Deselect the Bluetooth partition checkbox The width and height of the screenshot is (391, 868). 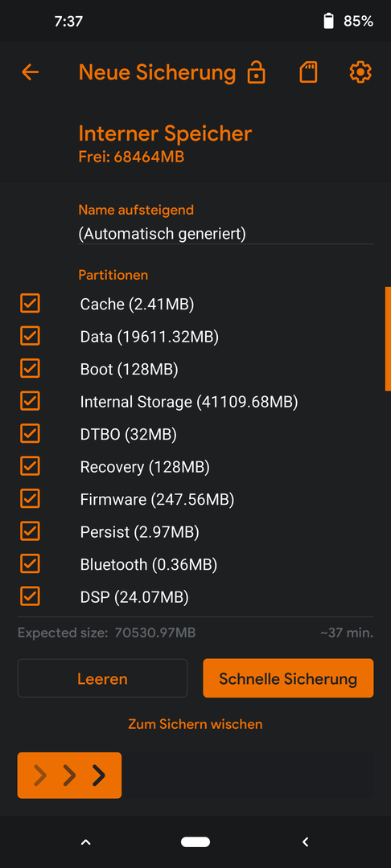pyautogui.click(x=30, y=564)
